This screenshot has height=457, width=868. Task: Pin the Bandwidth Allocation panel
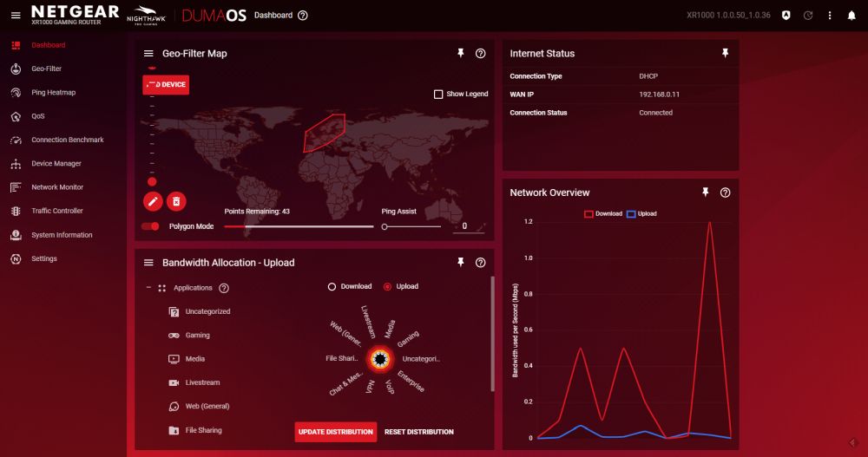[x=460, y=262]
